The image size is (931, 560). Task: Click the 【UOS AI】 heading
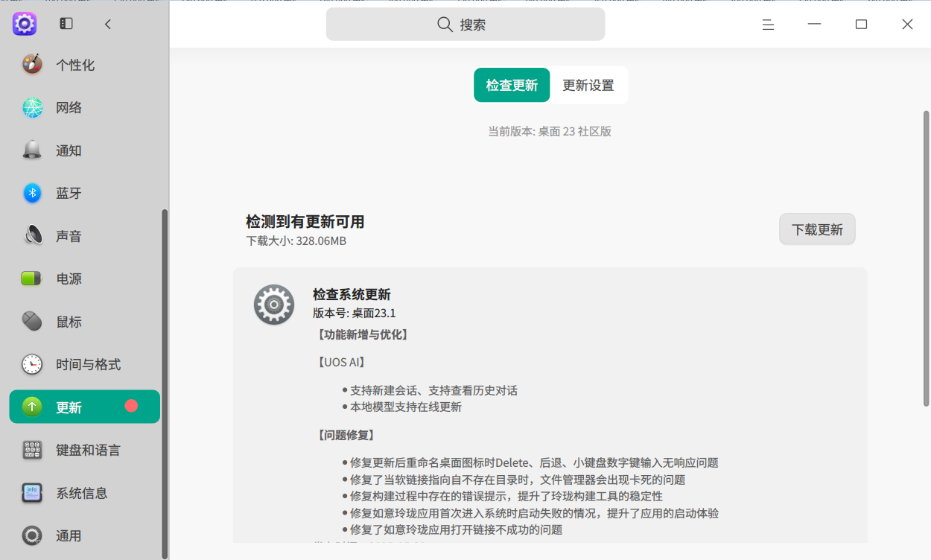341,363
